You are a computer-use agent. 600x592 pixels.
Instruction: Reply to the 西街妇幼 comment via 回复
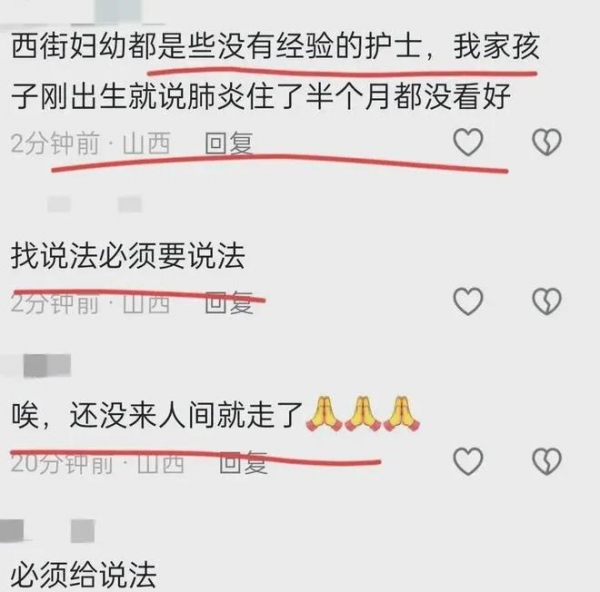(x=228, y=144)
